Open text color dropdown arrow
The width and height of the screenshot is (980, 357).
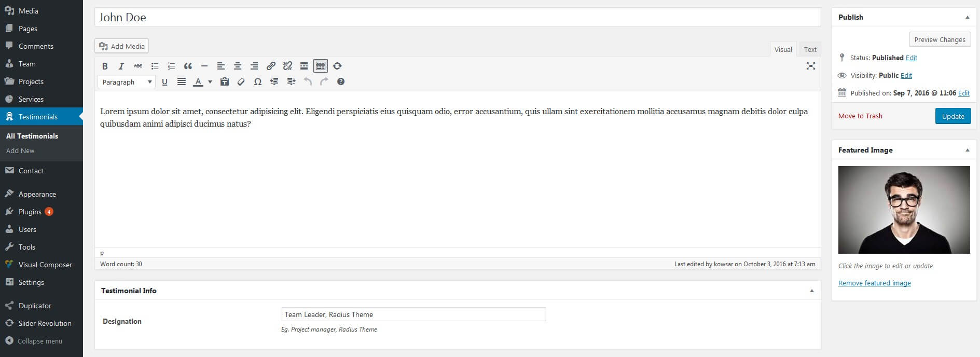click(210, 81)
